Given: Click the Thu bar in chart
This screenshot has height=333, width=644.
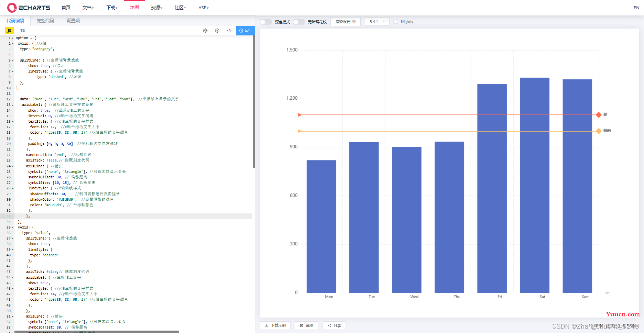Looking at the screenshot, I should pyautogui.click(x=449, y=217).
